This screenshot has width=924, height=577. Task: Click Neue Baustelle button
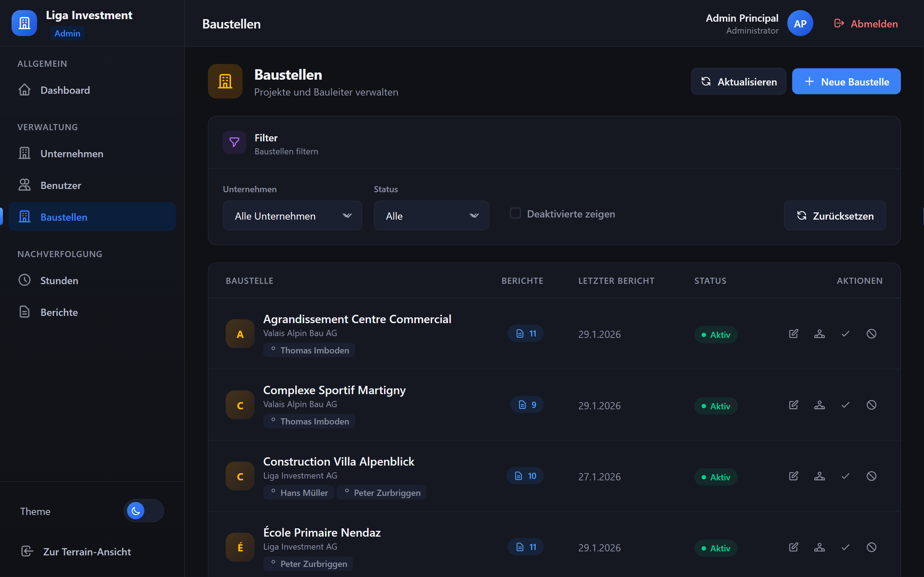point(846,82)
